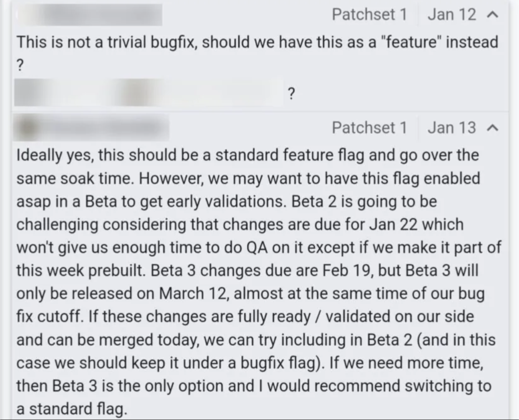
Task: Click the blurred mention in the first comment
Action: click(x=144, y=94)
